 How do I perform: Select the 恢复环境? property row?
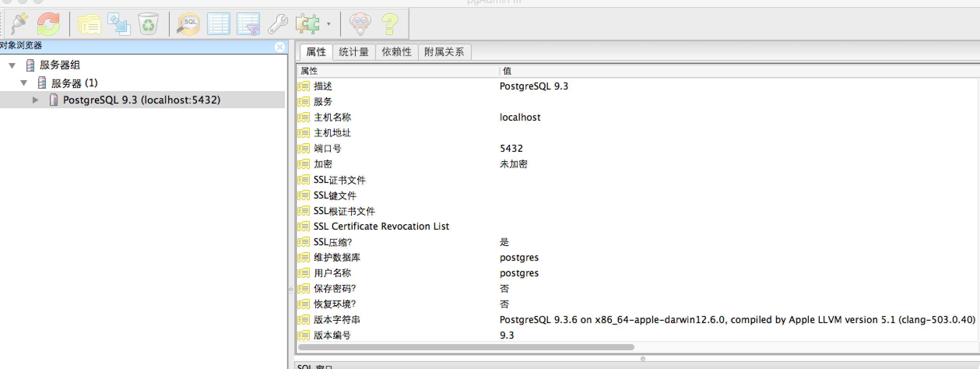(x=638, y=304)
